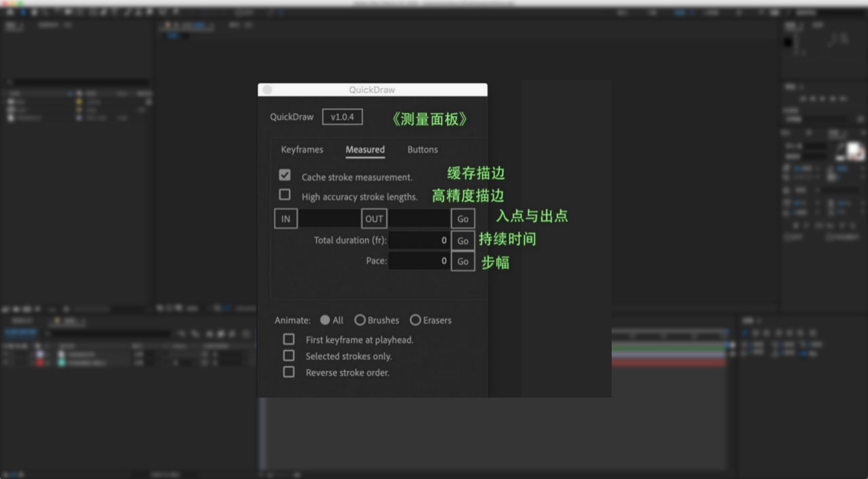Enable First keyframe at playhead
868x479 pixels.
click(x=289, y=339)
